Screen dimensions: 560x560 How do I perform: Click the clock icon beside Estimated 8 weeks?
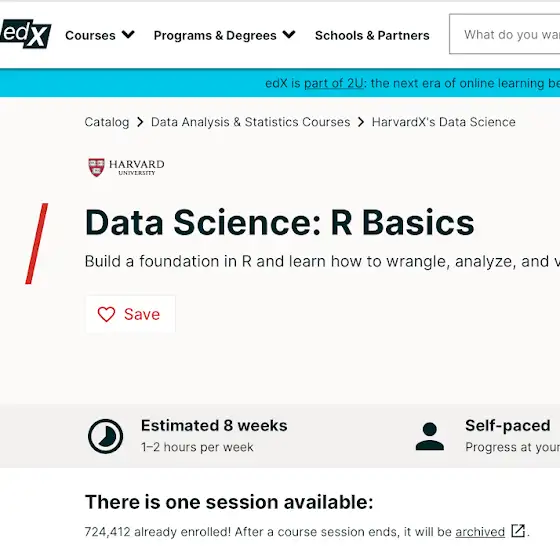click(105, 436)
